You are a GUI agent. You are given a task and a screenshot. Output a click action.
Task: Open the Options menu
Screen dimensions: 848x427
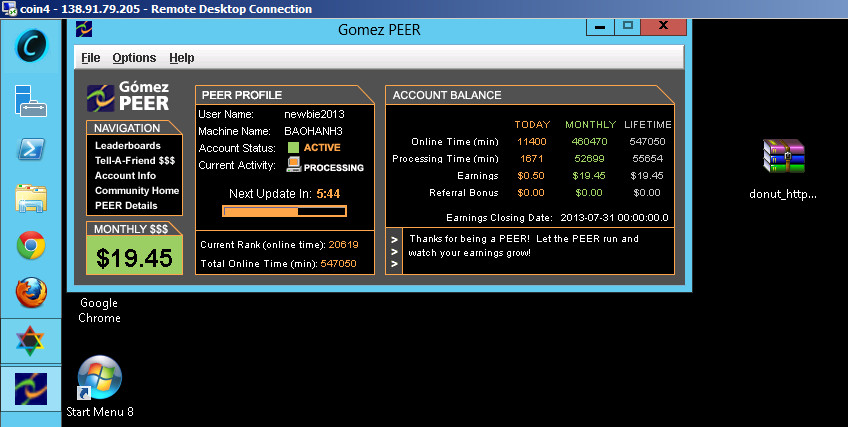(x=134, y=58)
